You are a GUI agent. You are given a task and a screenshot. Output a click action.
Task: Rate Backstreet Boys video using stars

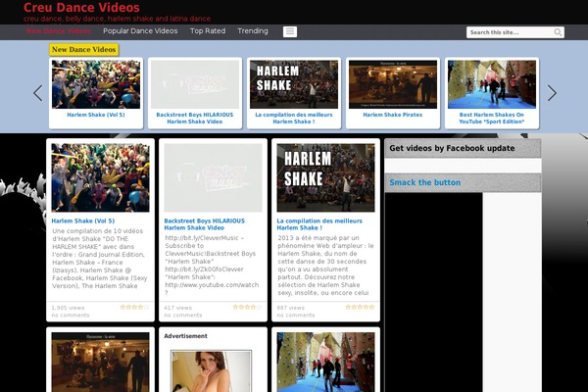[247, 307]
